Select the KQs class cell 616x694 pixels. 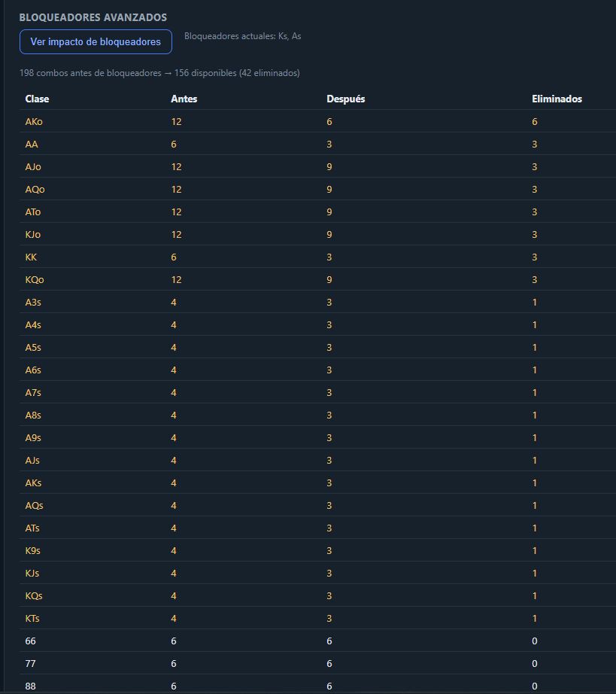click(34, 595)
